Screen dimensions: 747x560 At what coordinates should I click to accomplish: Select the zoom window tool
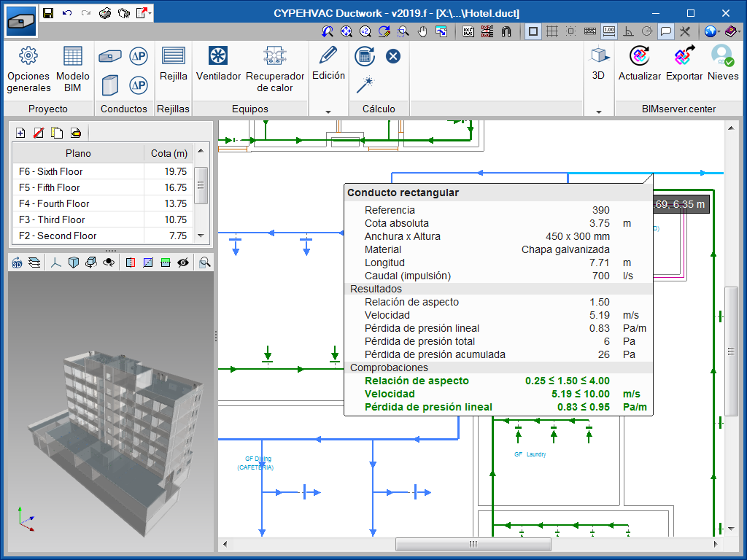click(x=403, y=31)
